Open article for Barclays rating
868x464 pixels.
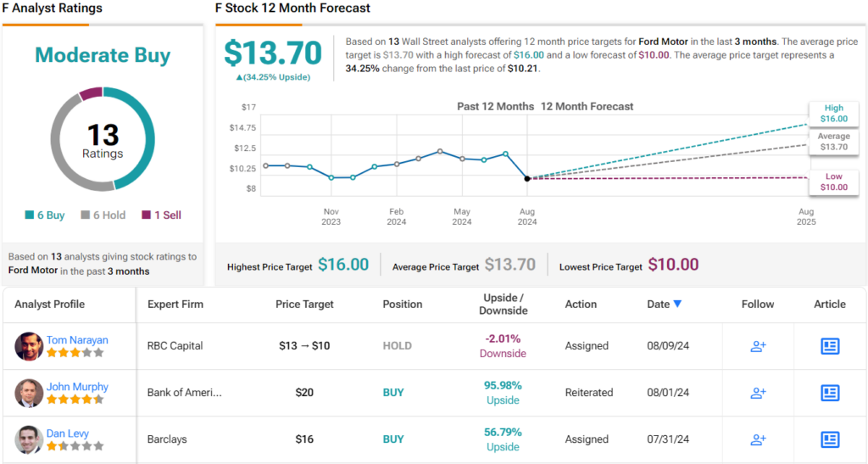click(x=830, y=439)
